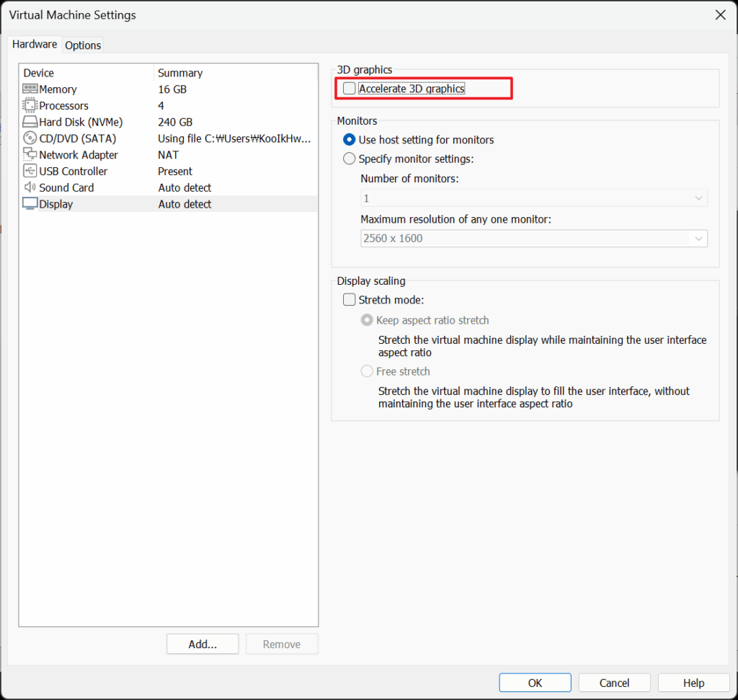
Task: Click the Add... button
Action: [x=203, y=644]
